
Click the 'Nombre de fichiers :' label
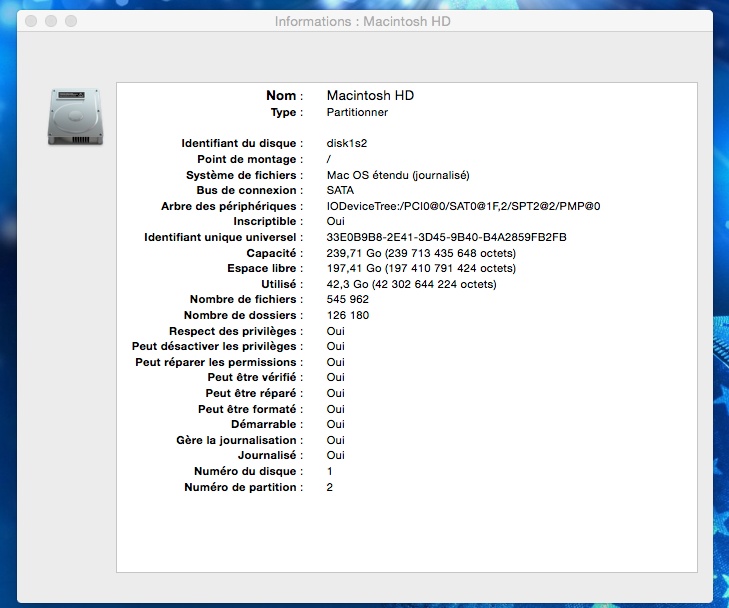coord(246,299)
